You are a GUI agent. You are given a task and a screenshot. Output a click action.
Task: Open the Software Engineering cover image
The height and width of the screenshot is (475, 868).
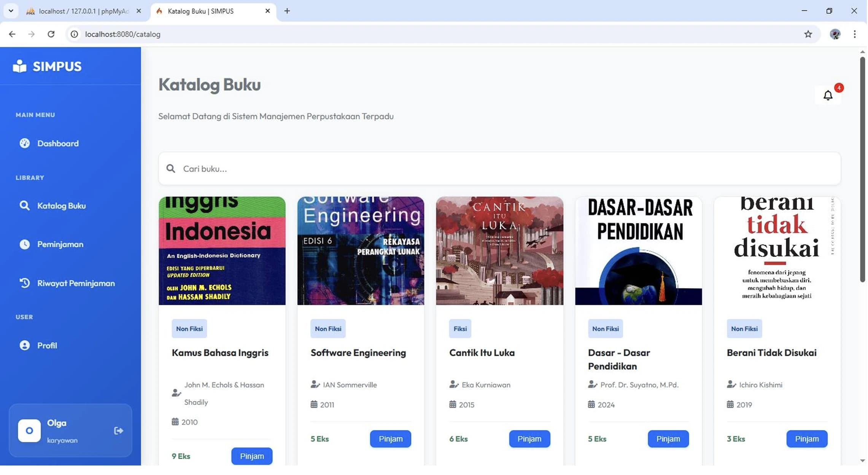[361, 251]
